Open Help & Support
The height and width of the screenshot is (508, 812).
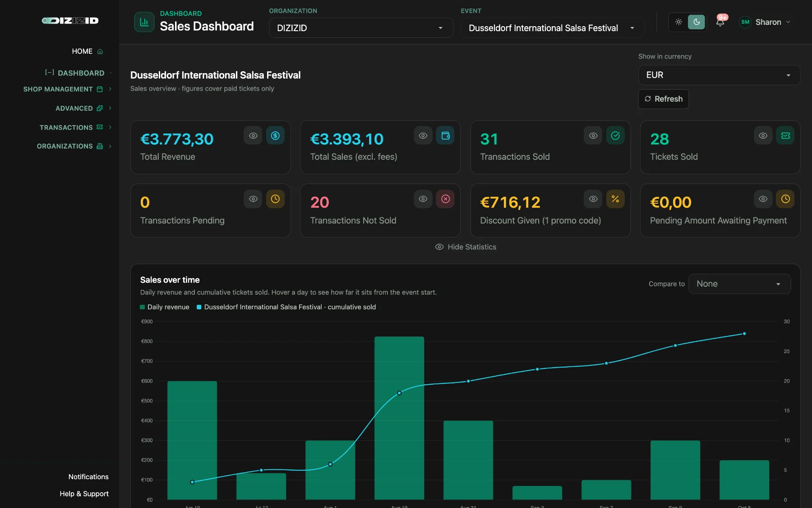[84, 494]
